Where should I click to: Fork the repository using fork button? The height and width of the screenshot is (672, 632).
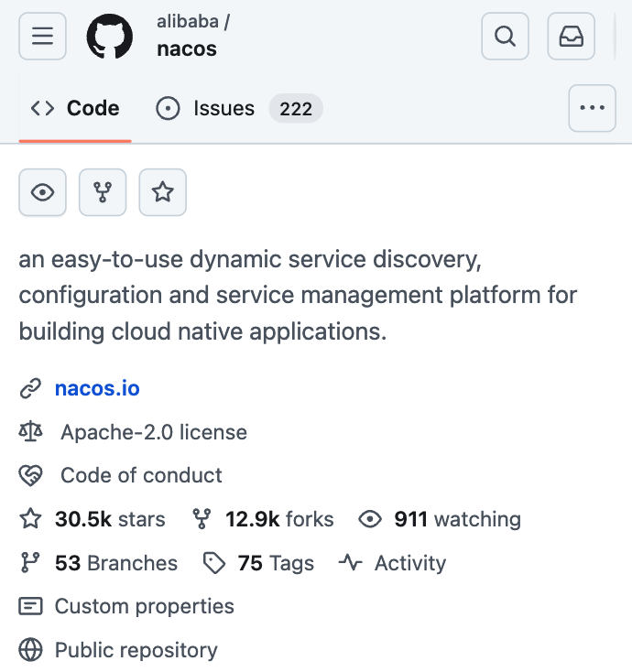point(103,192)
